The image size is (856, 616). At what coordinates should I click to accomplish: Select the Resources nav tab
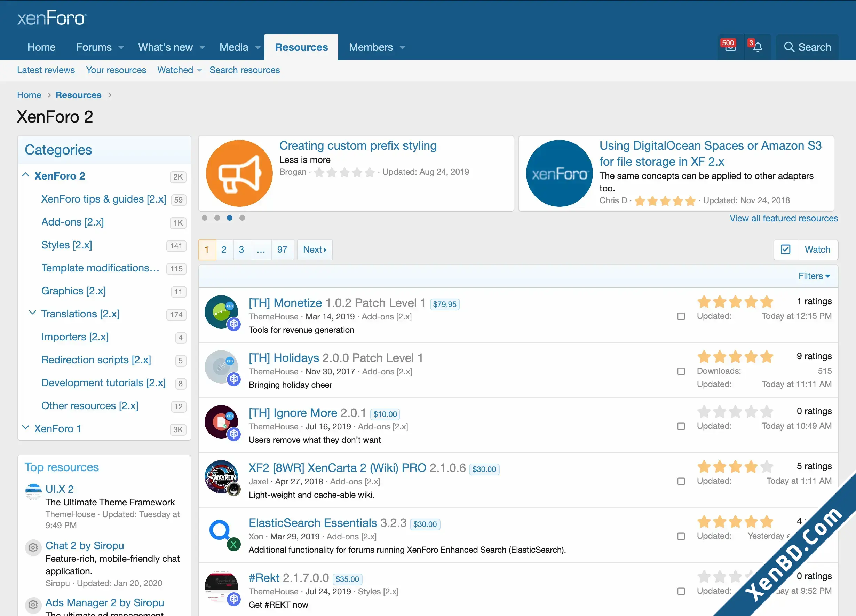tap(301, 47)
